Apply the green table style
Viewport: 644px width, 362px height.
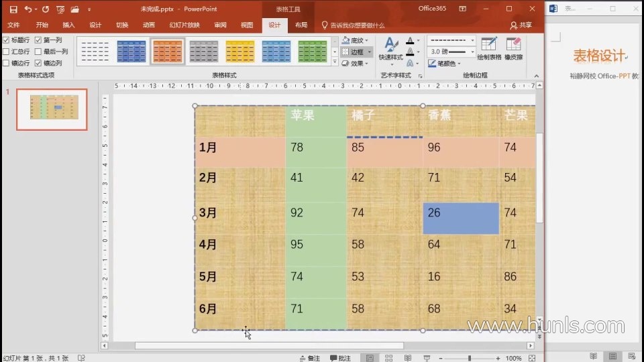[x=312, y=52]
